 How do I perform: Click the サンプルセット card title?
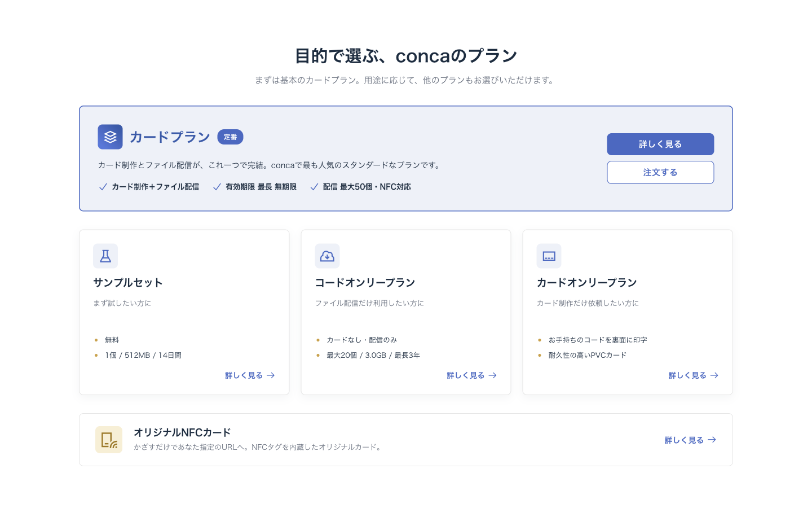(128, 283)
